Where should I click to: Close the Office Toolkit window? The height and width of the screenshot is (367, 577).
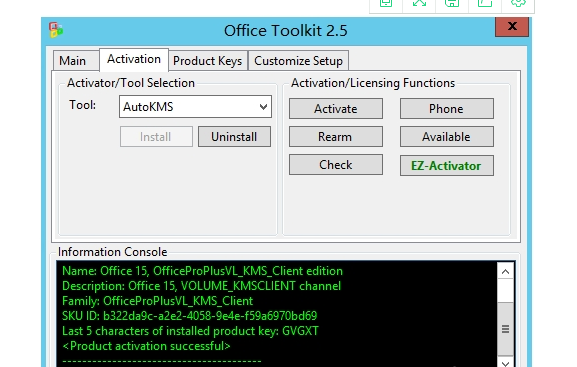point(512,27)
